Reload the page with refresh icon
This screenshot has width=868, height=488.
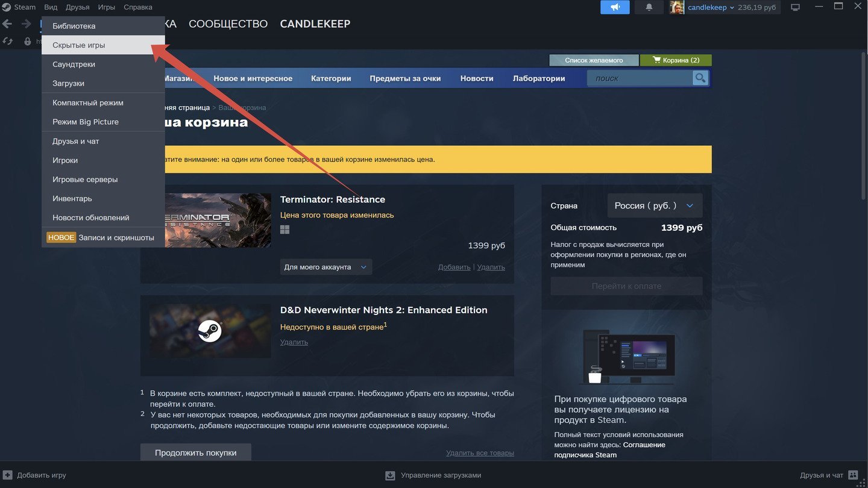7,41
